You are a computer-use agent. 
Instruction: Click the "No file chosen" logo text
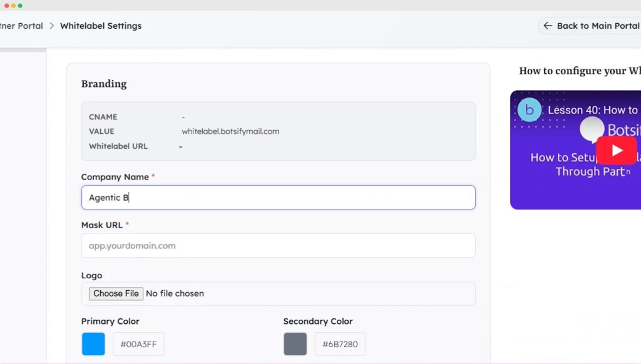pos(175,293)
